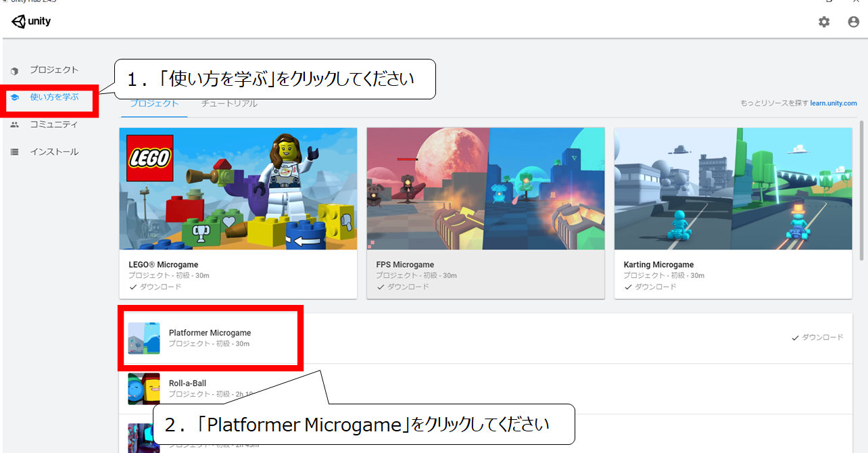The height and width of the screenshot is (453, 868).
Task: Click the vertical scrollbar of the project list
Action: point(861,191)
